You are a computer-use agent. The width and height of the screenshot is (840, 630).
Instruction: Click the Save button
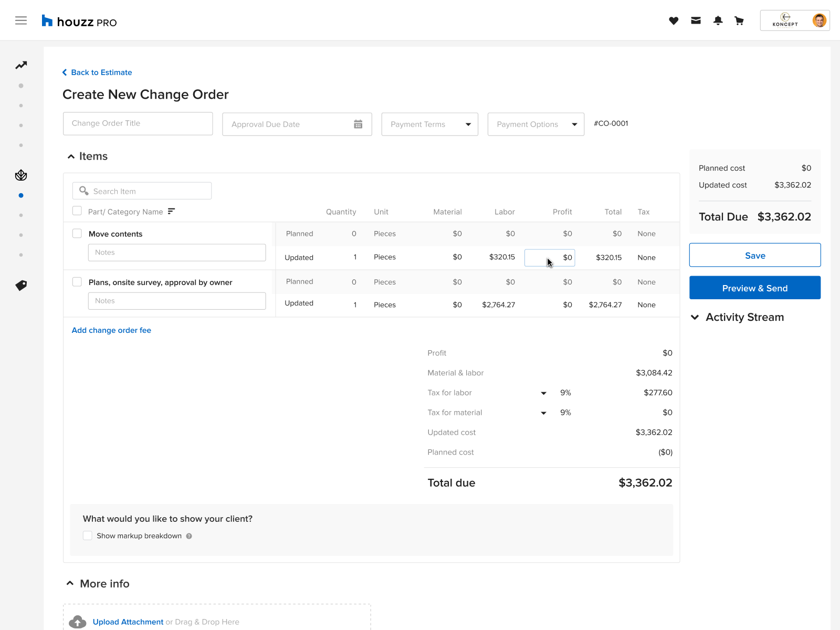(x=754, y=255)
